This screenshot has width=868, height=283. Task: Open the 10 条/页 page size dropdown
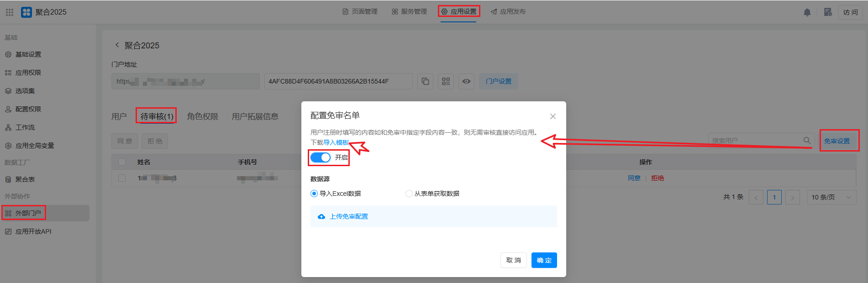point(831,197)
